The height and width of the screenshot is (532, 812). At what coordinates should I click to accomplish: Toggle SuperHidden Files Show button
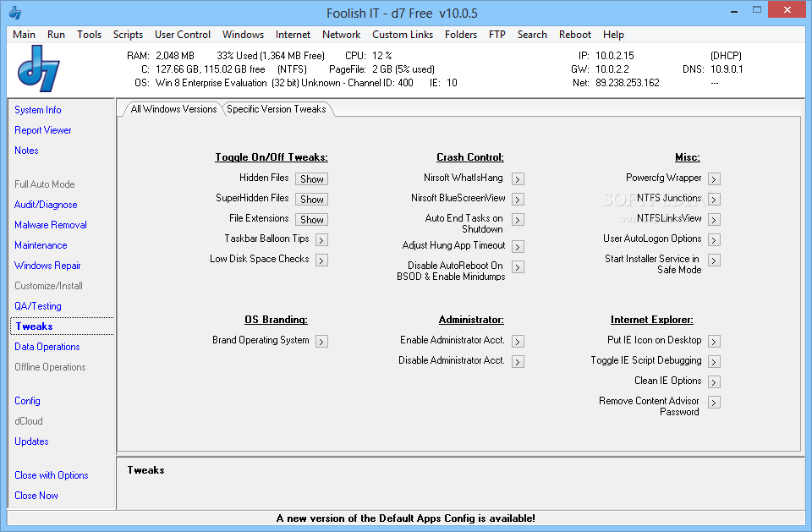pyautogui.click(x=312, y=199)
